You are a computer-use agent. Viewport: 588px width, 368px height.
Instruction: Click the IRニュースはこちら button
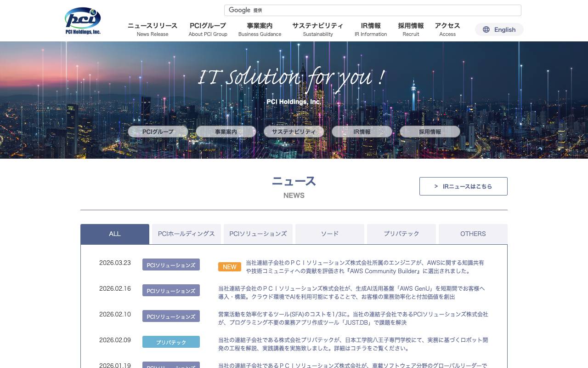click(x=463, y=186)
